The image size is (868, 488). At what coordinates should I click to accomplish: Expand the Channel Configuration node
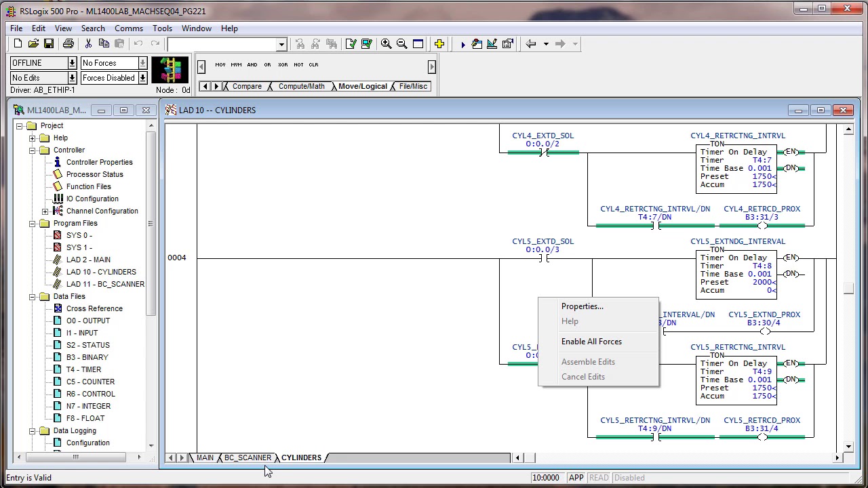tap(45, 211)
